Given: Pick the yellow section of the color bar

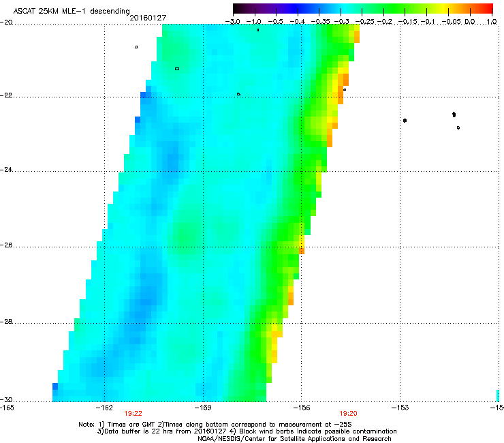Looking at the screenshot, I should (443, 8).
